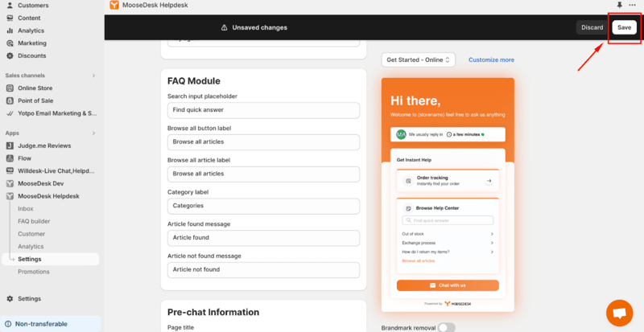Click the Article not found message field
Viewport: 644px width, 332px height.
pyautogui.click(x=263, y=270)
